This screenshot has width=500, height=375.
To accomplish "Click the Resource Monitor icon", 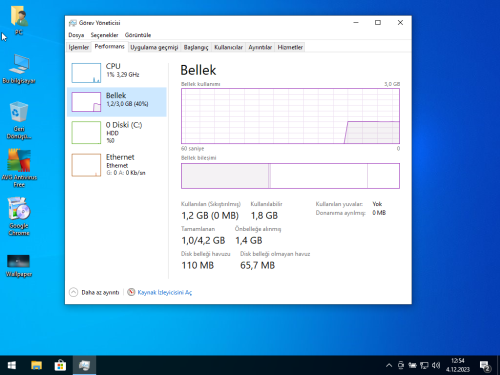I will (x=131, y=292).
